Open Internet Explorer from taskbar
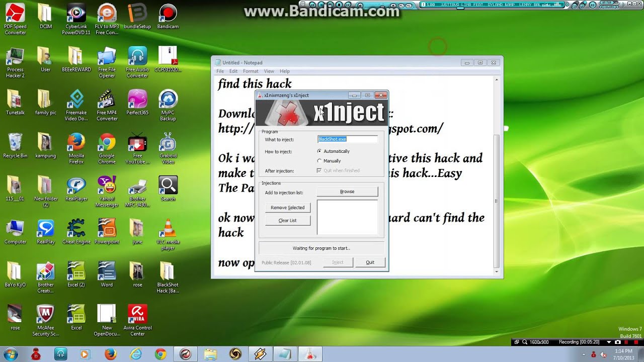Image resolution: width=644 pixels, height=362 pixels. 135,354
